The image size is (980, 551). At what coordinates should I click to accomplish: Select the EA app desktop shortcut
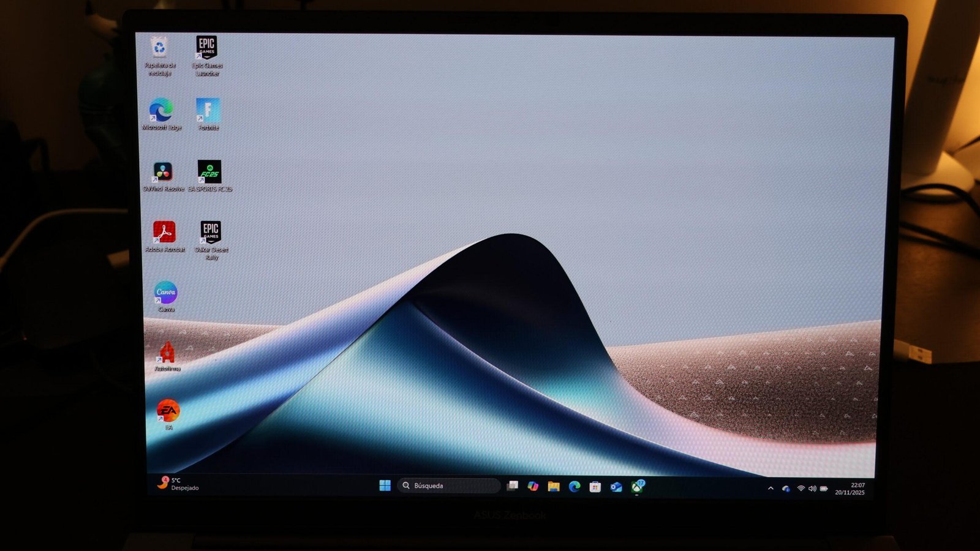tap(168, 410)
